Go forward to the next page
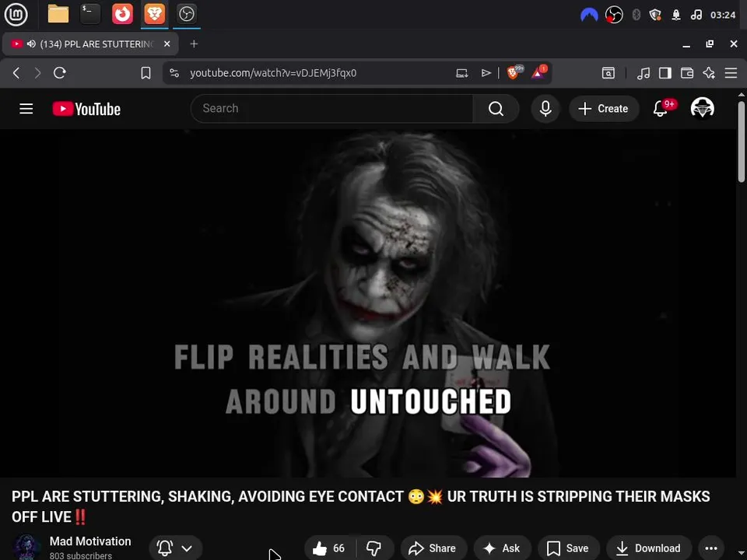This screenshot has height=560, width=747. tap(37, 73)
